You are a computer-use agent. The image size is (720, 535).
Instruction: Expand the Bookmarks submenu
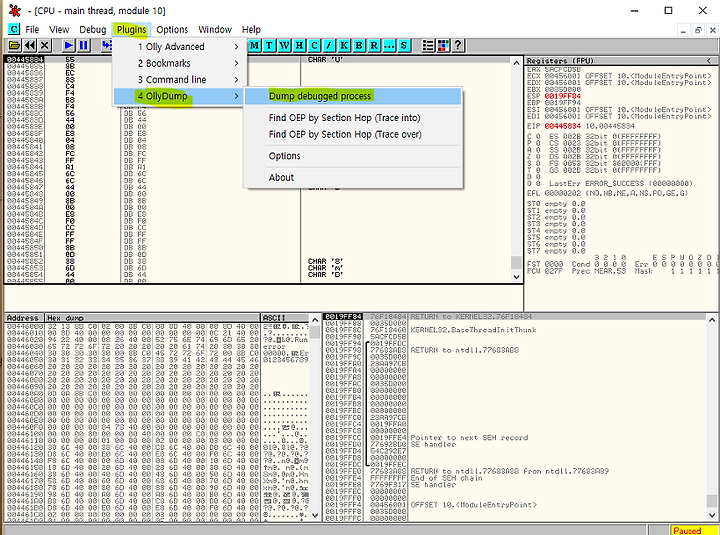pyautogui.click(x=180, y=63)
